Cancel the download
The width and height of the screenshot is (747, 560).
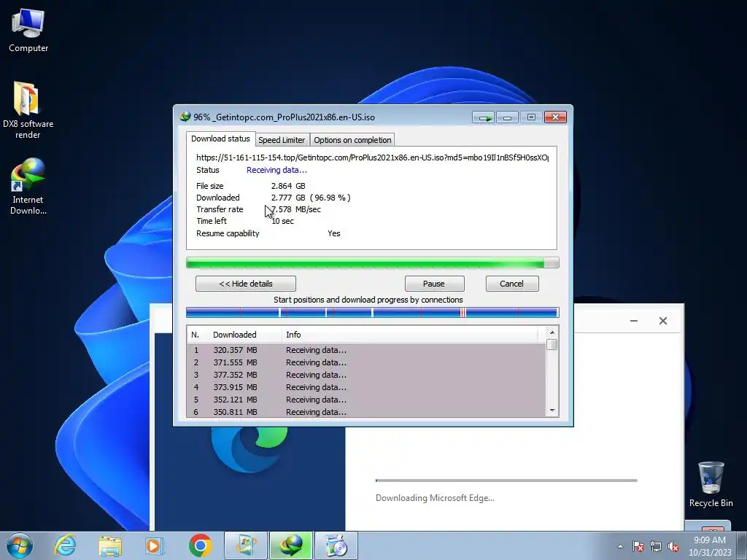[x=512, y=284]
